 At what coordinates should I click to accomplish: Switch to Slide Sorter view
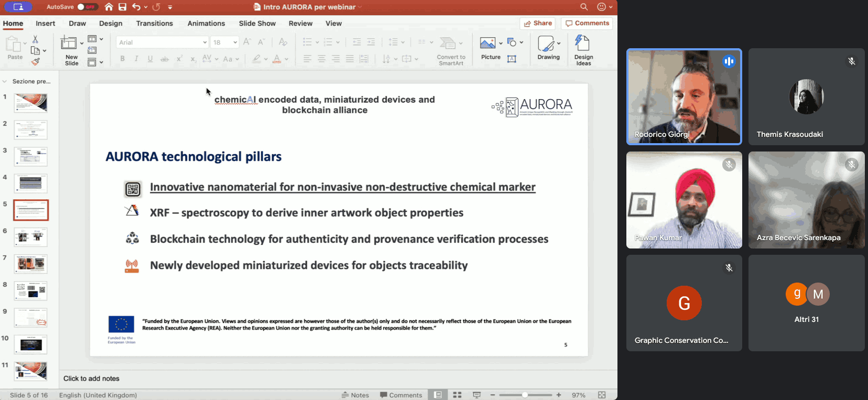(x=457, y=395)
